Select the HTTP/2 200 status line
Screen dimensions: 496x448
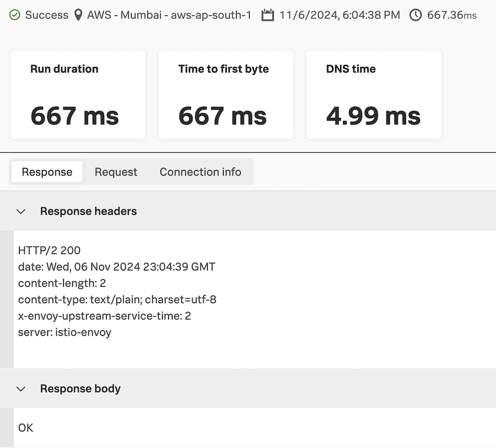49,251
